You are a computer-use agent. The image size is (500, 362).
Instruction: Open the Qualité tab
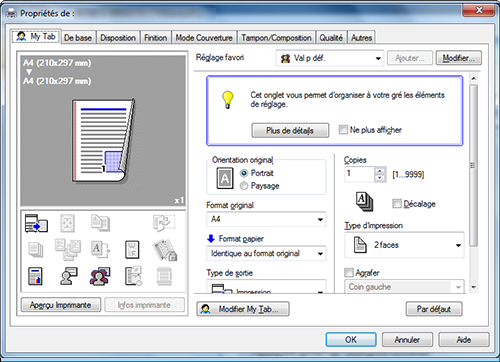(331, 38)
